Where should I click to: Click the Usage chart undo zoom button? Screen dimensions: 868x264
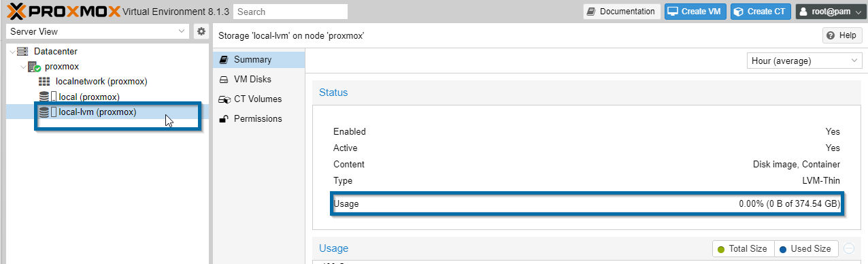[x=849, y=249]
